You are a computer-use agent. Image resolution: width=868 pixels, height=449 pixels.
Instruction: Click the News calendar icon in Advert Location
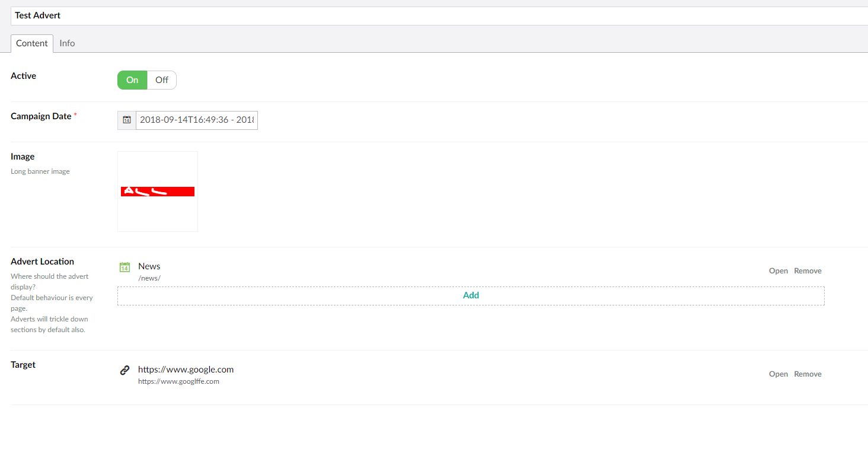coord(125,267)
